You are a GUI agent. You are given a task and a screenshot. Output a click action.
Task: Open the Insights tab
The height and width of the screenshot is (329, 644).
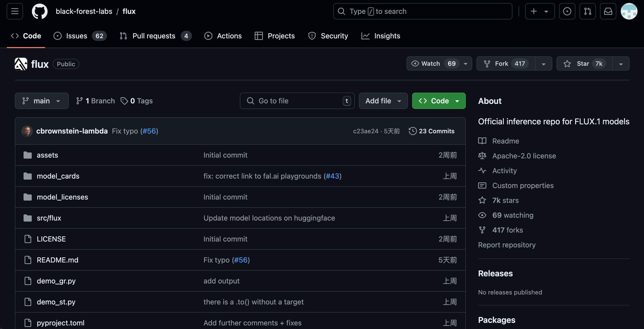[381, 36]
